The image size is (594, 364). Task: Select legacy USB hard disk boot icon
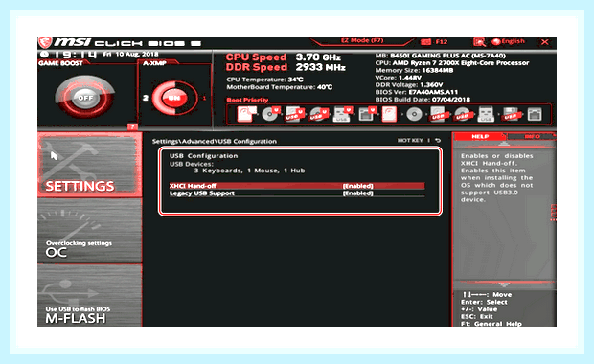[438, 114]
